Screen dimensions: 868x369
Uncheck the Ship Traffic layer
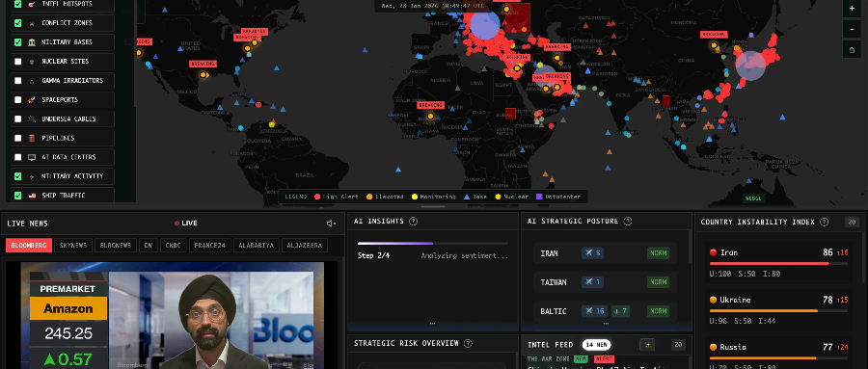click(17, 196)
